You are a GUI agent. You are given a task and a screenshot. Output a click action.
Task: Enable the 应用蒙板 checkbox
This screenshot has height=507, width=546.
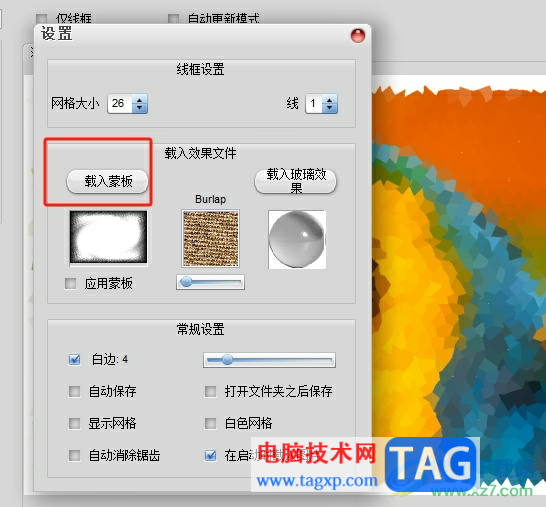coord(71,283)
